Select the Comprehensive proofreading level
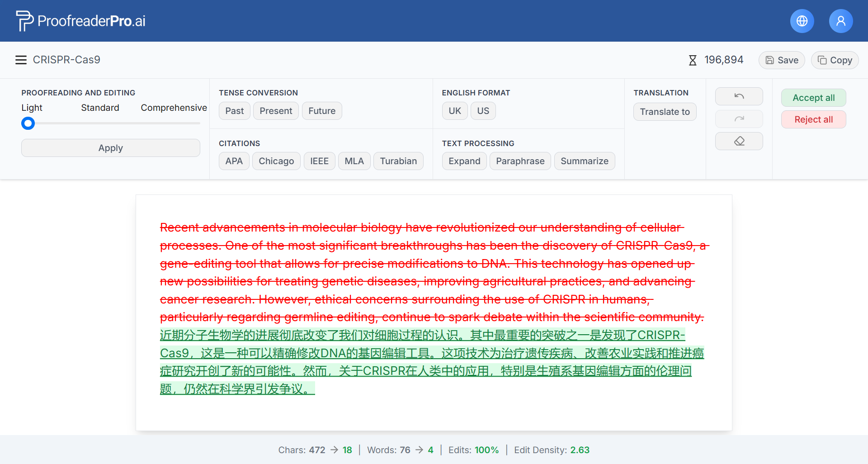Viewport: 868px width, 464px height. [x=174, y=108]
